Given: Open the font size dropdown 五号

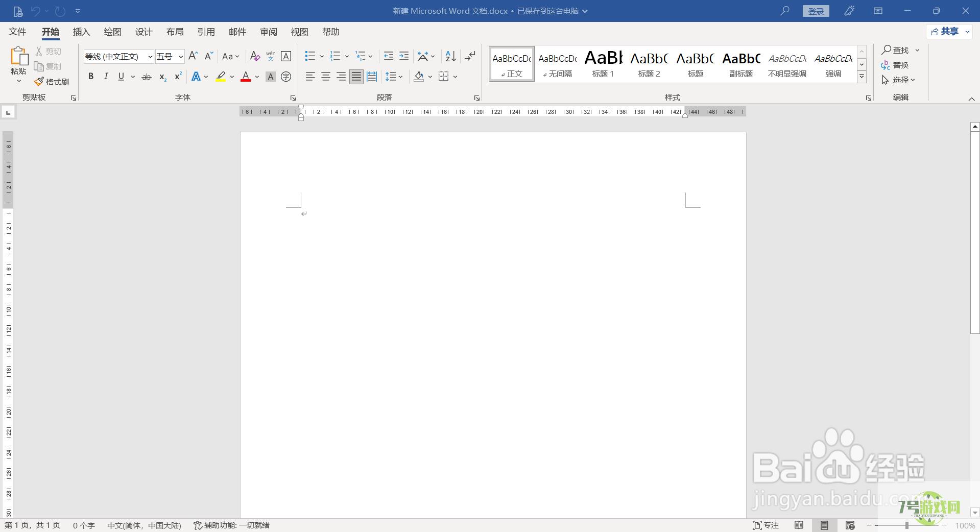Looking at the screenshot, I should pos(181,57).
